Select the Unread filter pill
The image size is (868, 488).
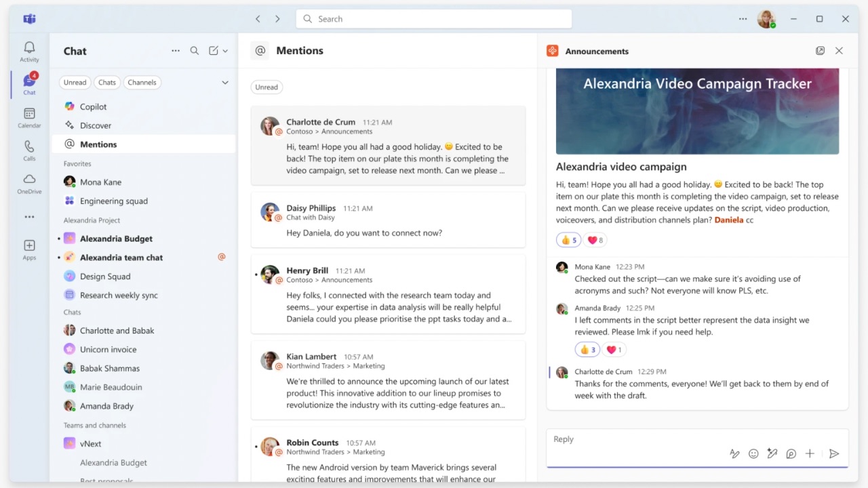coord(75,82)
